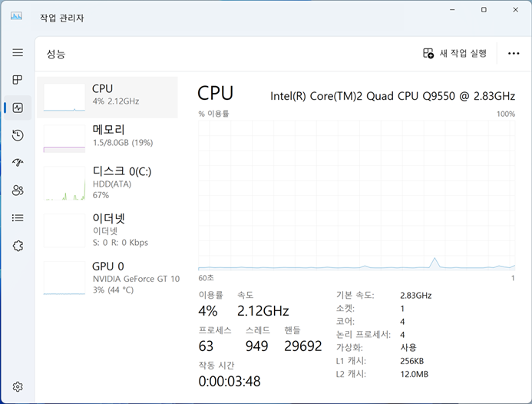The width and height of the screenshot is (532, 404).
Task: Click the CPU usage graph area
Action: tap(356, 195)
